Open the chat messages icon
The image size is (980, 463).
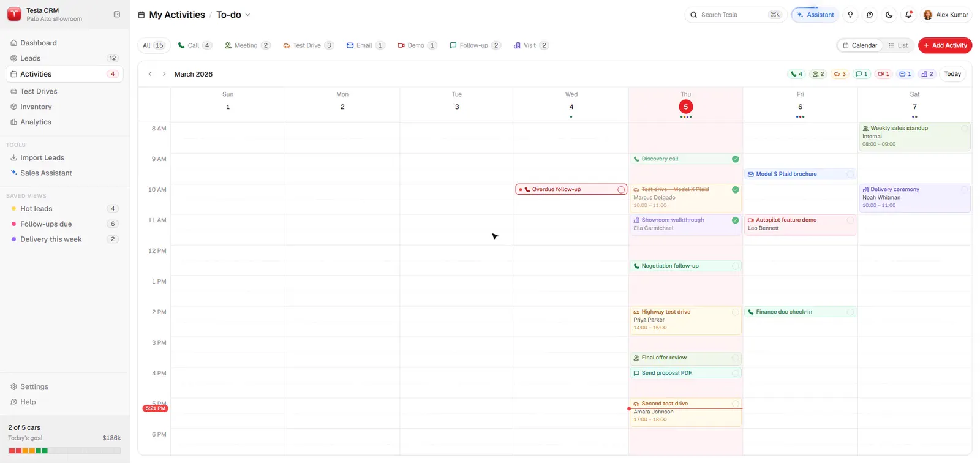[870, 15]
